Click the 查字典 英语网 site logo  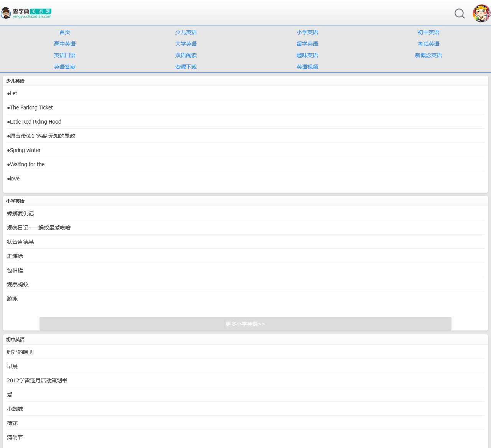point(26,13)
